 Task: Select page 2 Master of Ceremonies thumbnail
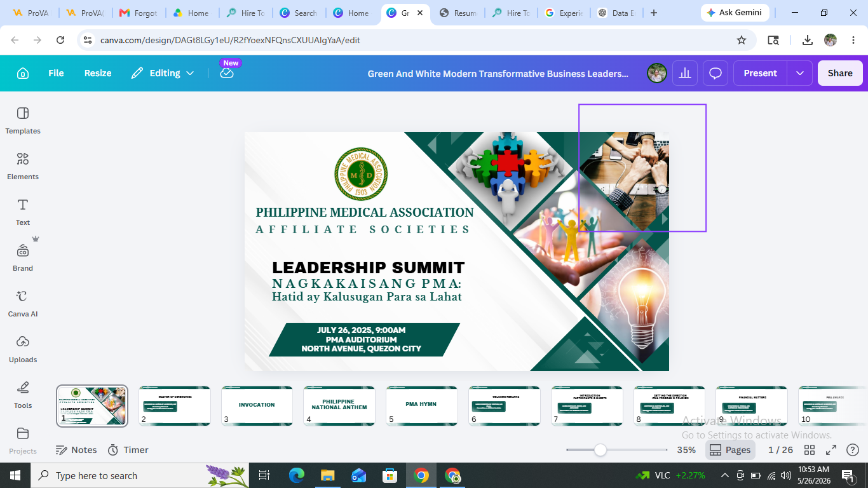pyautogui.click(x=175, y=405)
